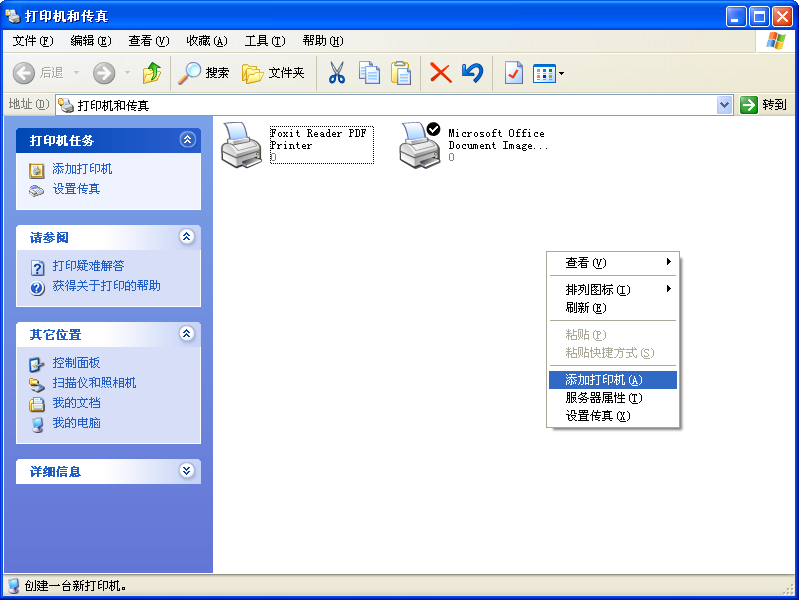The width and height of the screenshot is (799, 600).
Task: Collapse the 打印机任务 panel
Action: [x=186, y=140]
